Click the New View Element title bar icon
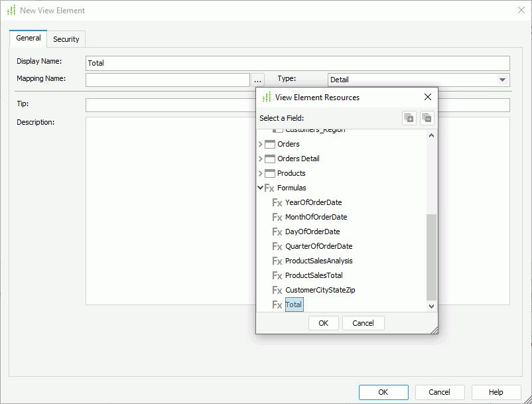 [x=11, y=10]
